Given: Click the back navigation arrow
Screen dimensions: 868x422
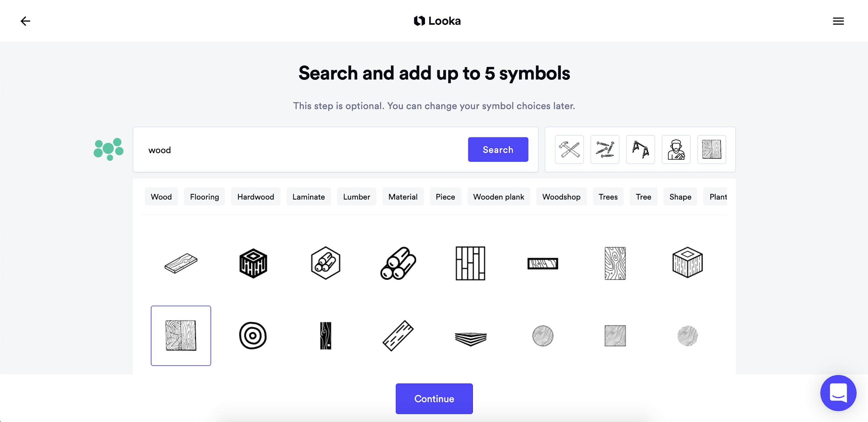Looking at the screenshot, I should [25, 21].
